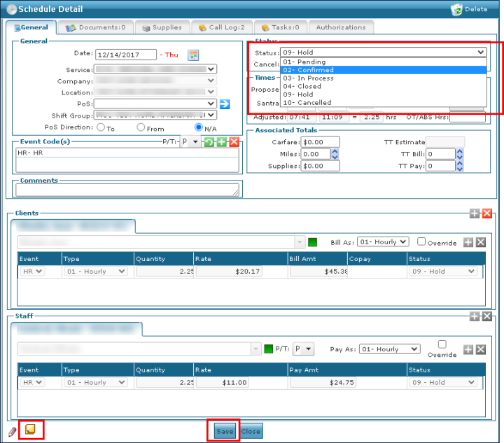
Task: Click the Close button at bottom
Action: pos(251,431)
